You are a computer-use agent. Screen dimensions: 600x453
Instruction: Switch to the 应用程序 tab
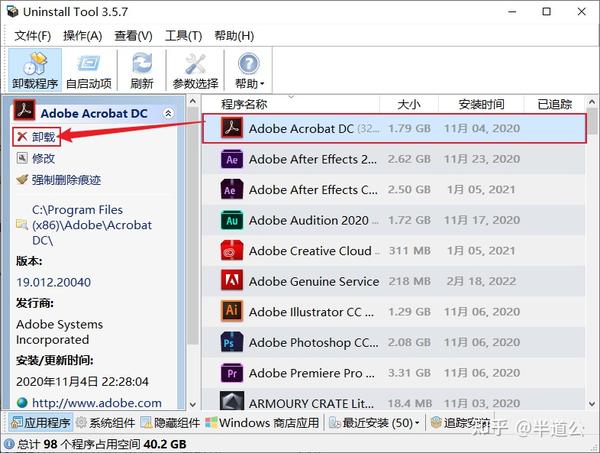coord(41,423)
